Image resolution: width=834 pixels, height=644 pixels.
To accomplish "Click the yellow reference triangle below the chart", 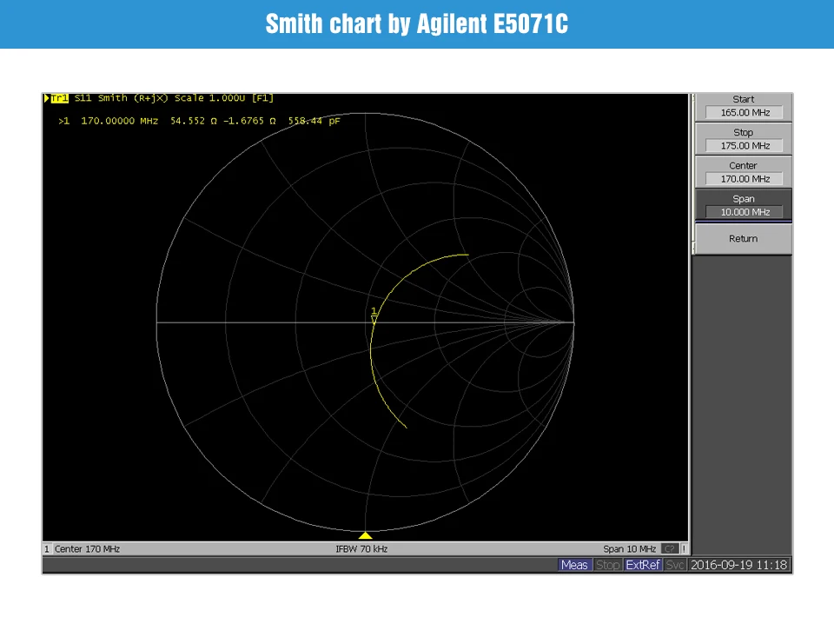I will (366, 534).
